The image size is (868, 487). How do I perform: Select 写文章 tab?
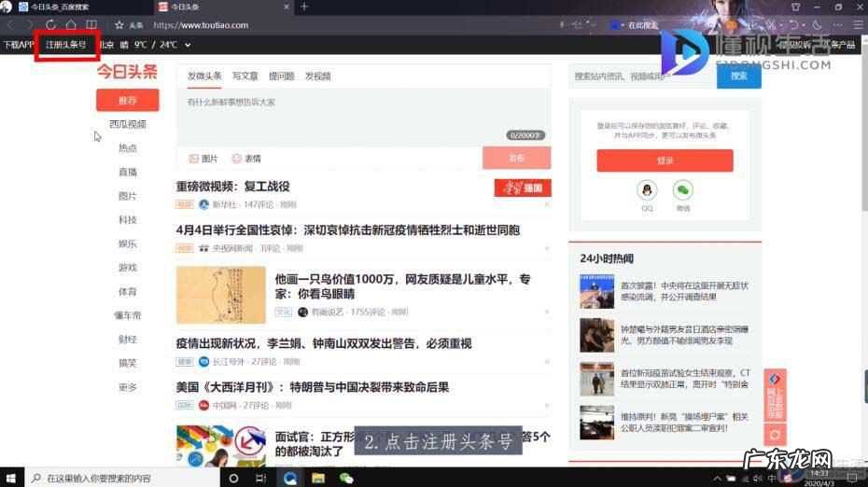click(245, 77)
